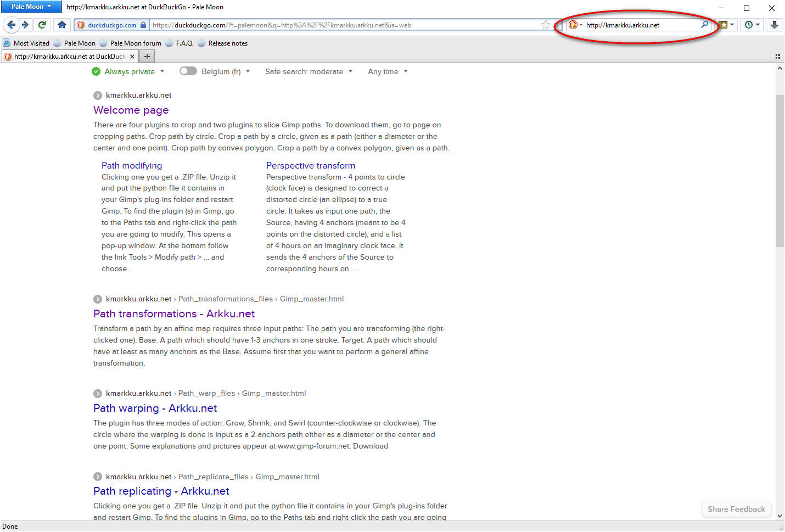
Task: Open the Perspective transform sublink
Action: 311,166
